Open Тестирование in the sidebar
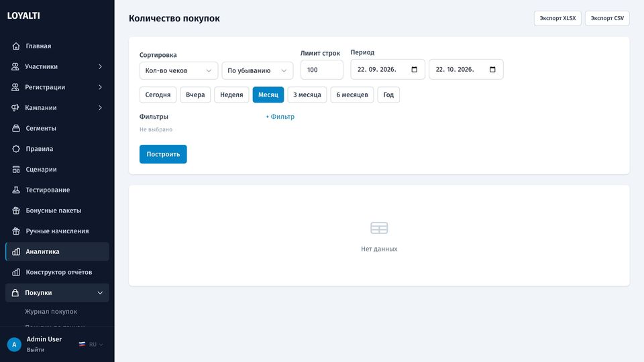 tap(57, 190)
